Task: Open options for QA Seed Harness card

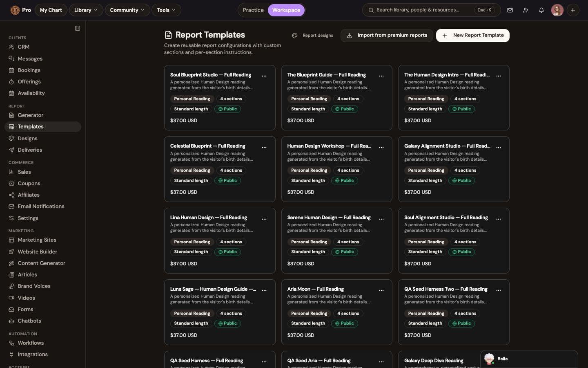Action: 264,361
